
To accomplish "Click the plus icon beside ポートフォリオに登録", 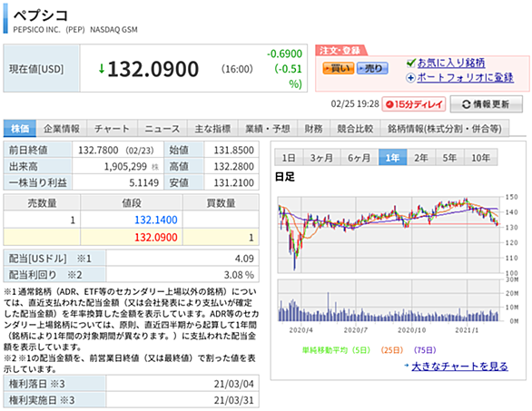I will tap(410, 78).
